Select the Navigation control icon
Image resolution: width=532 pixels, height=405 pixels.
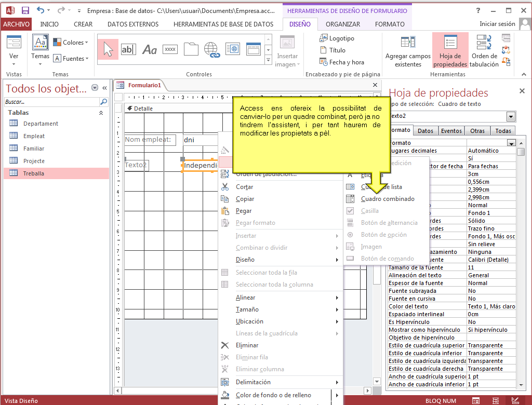click(x=254, y=49)
